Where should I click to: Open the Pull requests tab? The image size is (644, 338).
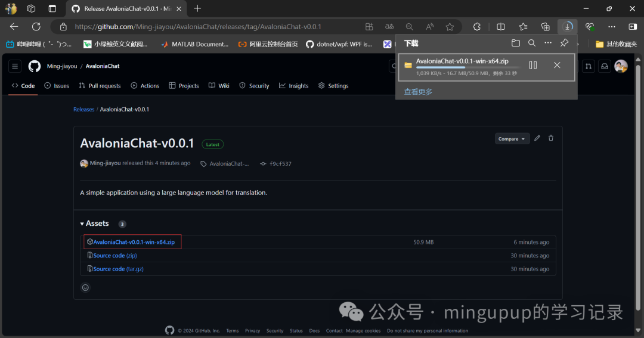click(x=101, y=86)
